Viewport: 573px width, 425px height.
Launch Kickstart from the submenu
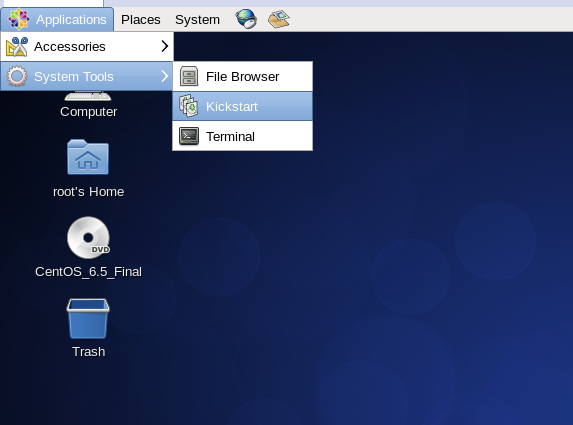(x=243, y=106)
